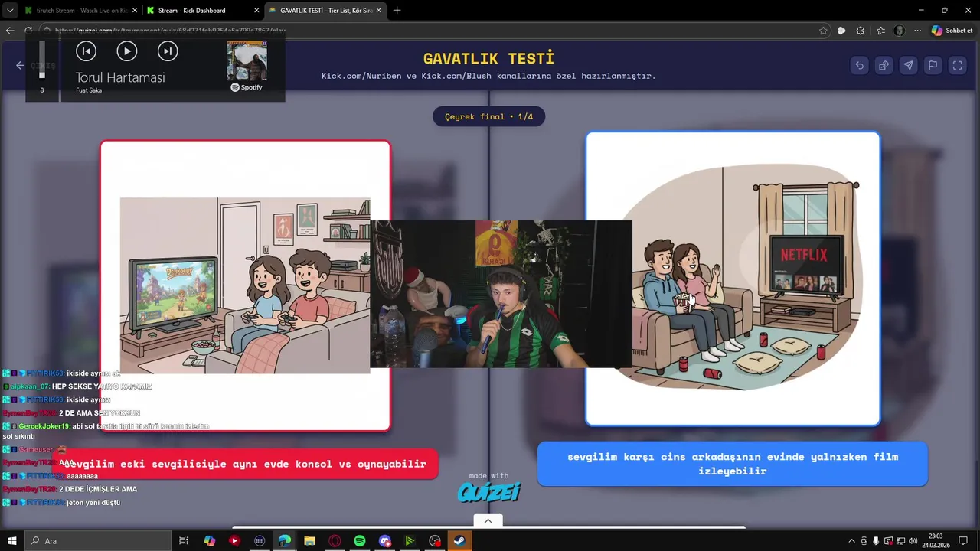Open Discord from the taskbar
Image resolution: width=980 pixels, height=551 pixels.
coord(384,541)
